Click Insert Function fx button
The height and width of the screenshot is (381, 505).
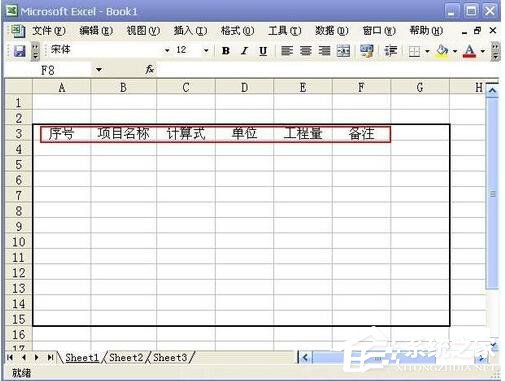150,69
